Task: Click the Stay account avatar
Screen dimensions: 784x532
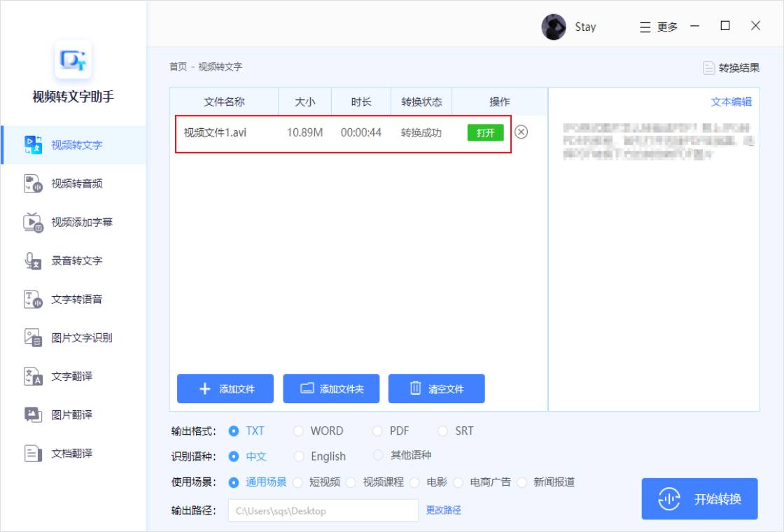Action: [554, 26]
